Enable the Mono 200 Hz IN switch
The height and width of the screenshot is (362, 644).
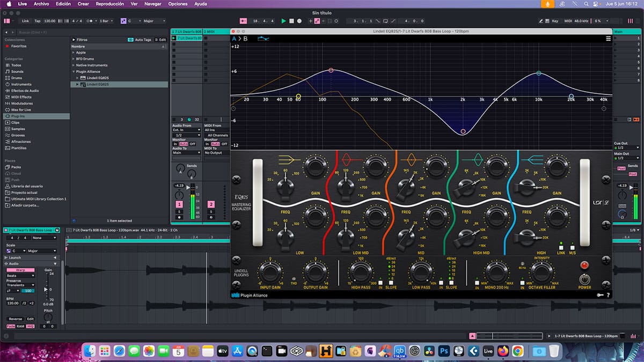point(477,282)
